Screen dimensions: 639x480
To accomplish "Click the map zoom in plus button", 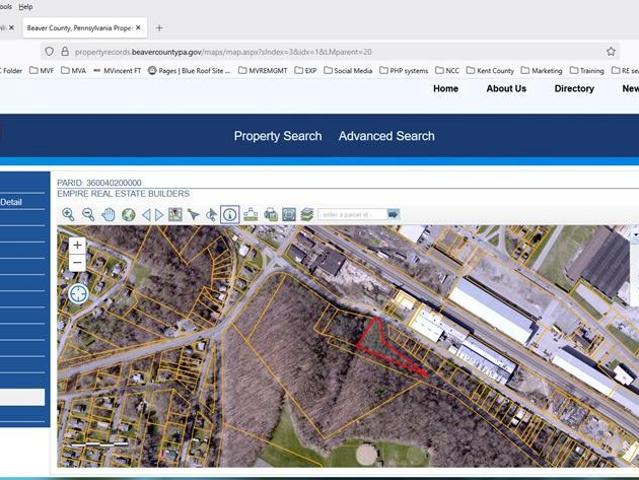I will point(78,245).
